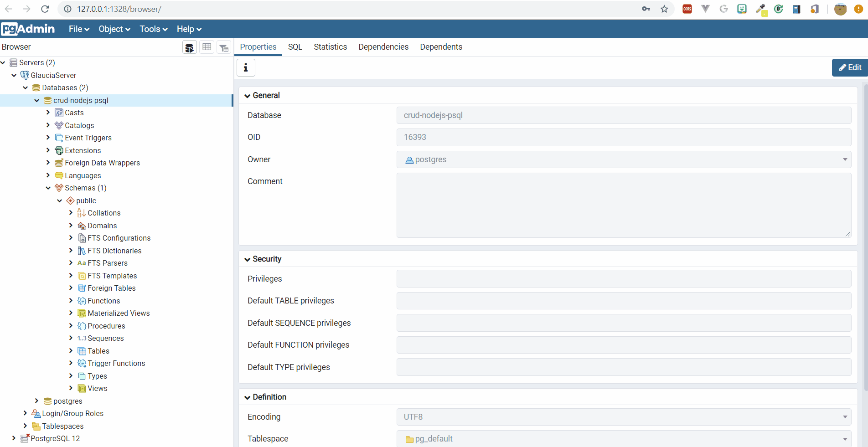868x447 pixels.
Task: Bookmark the page via the star icon
Action: [x=664, y=9]
